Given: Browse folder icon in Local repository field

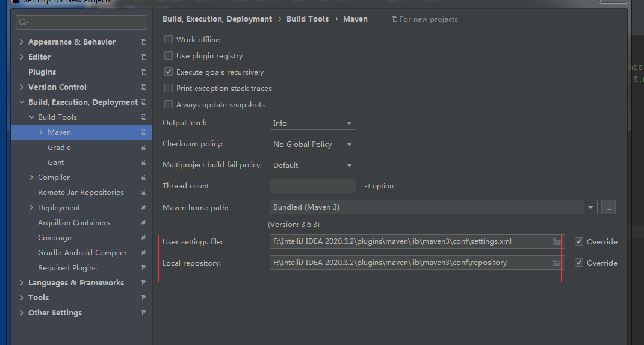Looking at the screenshot, I should 557,263.
